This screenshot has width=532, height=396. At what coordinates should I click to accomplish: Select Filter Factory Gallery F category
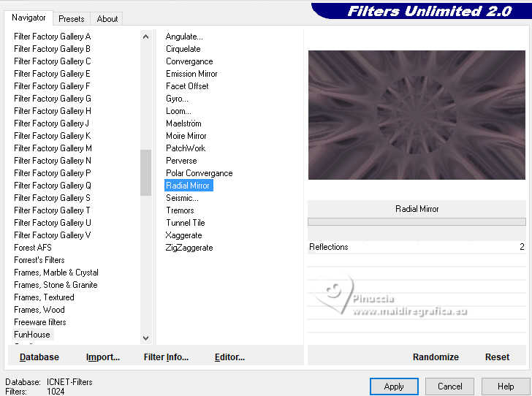click(53, 86)
